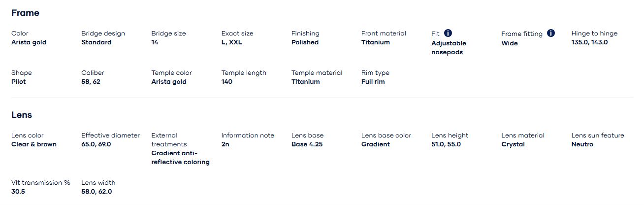Click the Pilot shape value
The width and height of the screenshot is (644, 205).
(18, 82)
